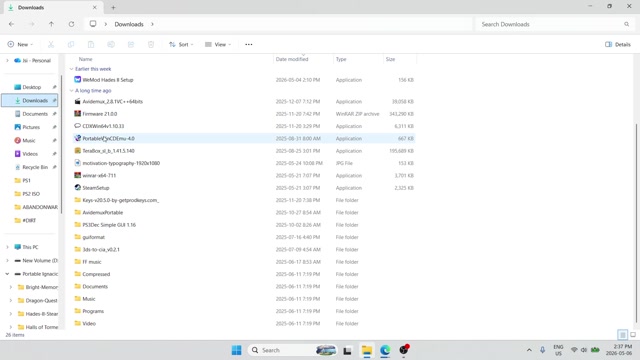Click the Paste toolbar icon
This screenshot has width=640, height=360.
pyautogui.click(x=91, y=44)
